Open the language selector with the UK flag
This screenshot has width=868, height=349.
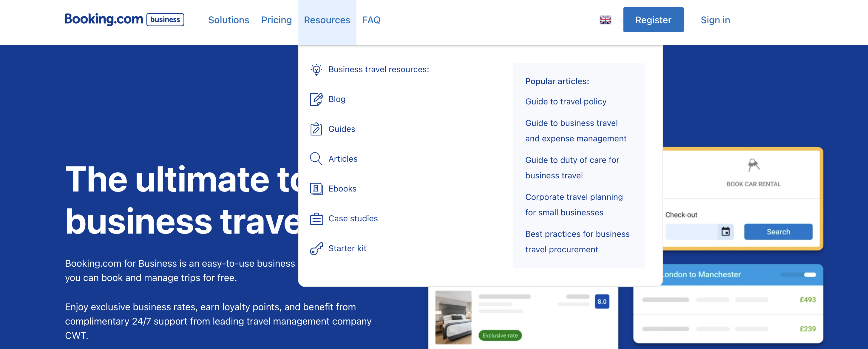606,20
